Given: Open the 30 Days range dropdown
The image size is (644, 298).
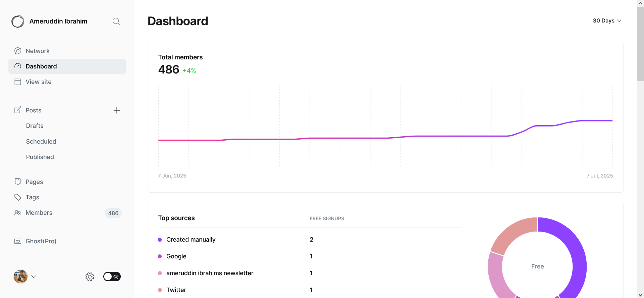Looking at the screenshot, I should (607, 21).
